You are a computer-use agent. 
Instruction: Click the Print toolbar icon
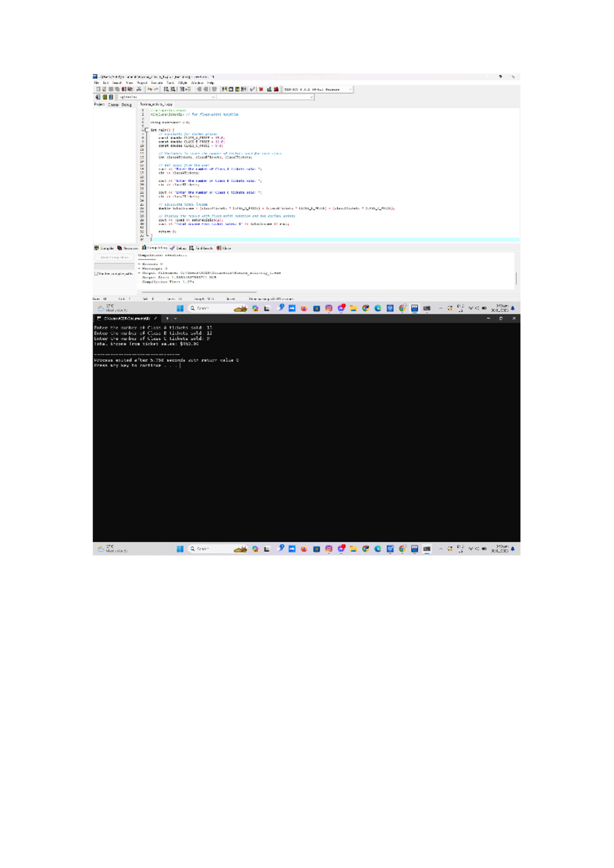pos(139,89)
